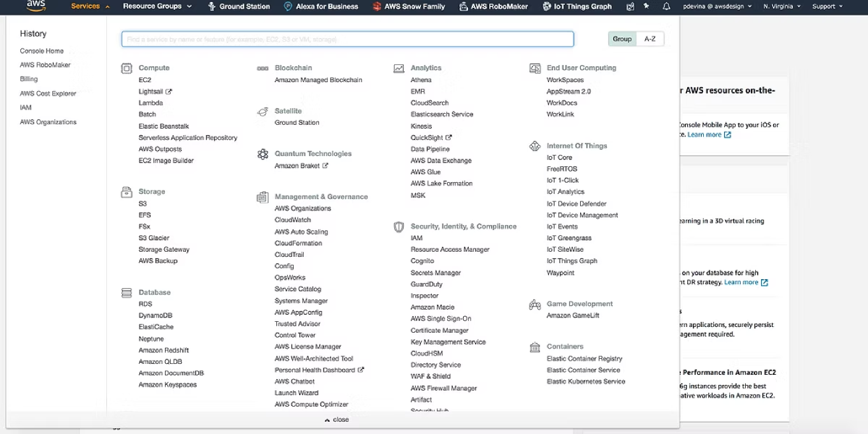The image size is (868, 434).
Task: Open the Amazon Redshift link
Action: point(164,351)
